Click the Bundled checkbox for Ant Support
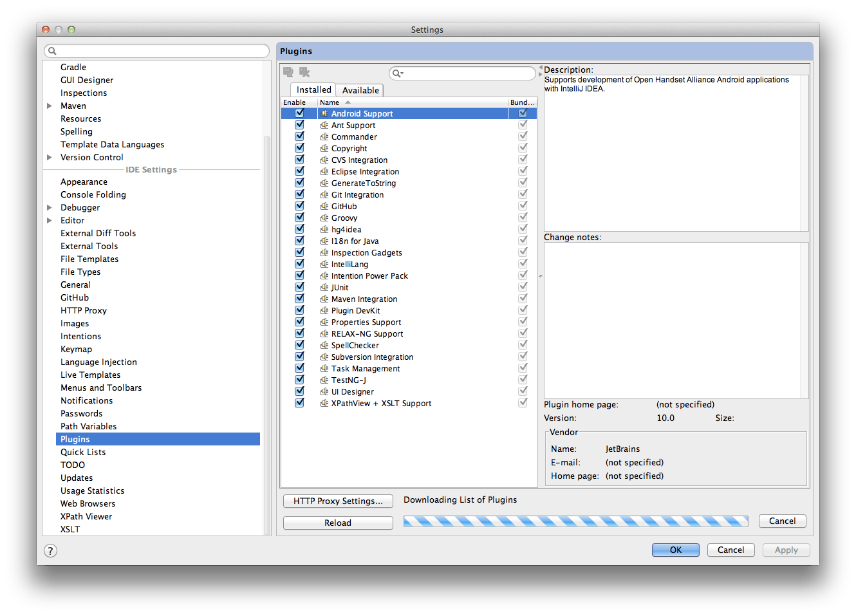This screenshot has width=856, height=616. [523, 125]
